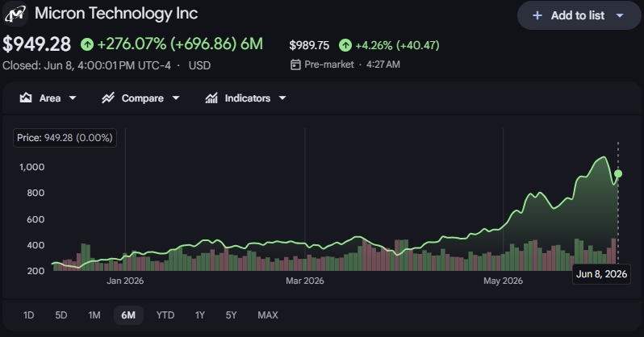Click the green price marker dot on chart
Screen dimensions: 644x337
pos(617,173)
